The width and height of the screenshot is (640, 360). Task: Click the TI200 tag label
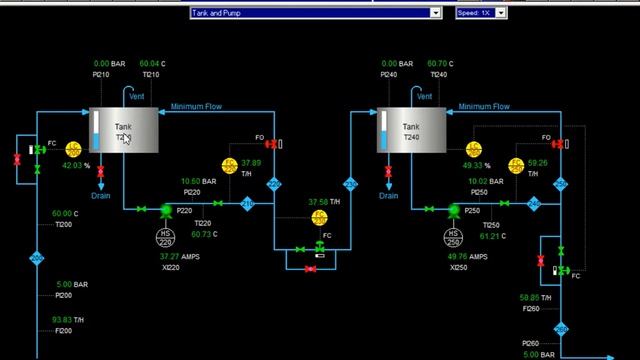pos(64,224)
